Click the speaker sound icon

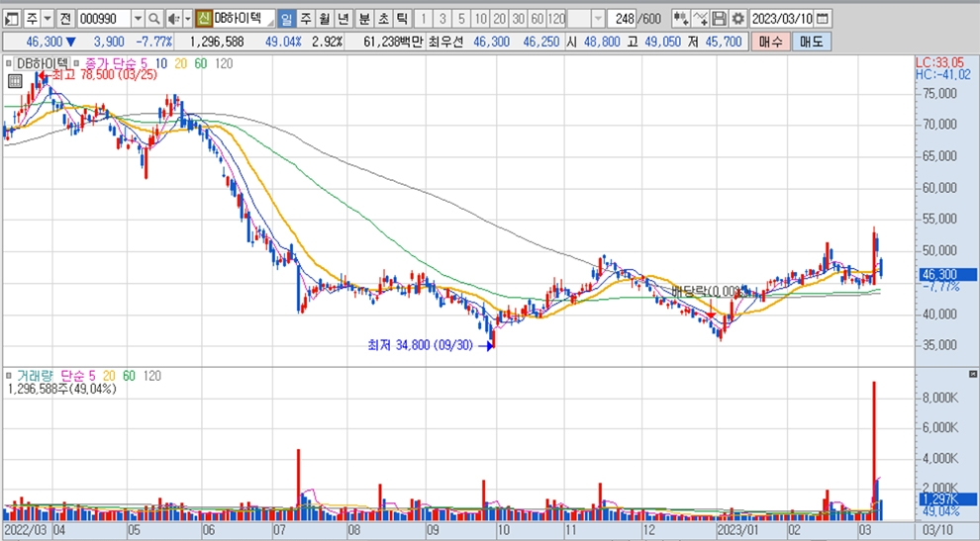(x=172, y=19)
